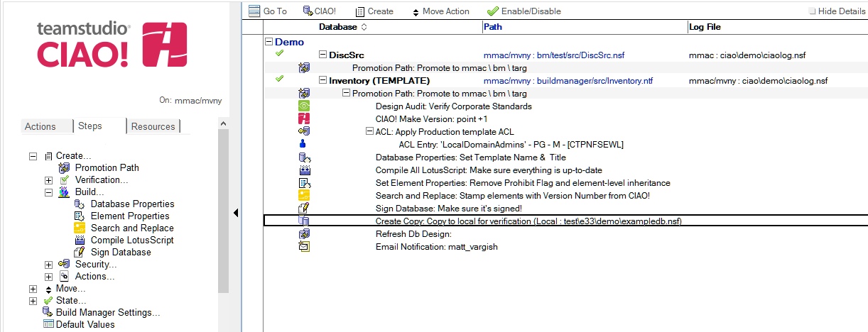Click the Refresh Db Design step icon
Image resolution: width=868 pixels, height=332 pixels.
pos(304,234)
